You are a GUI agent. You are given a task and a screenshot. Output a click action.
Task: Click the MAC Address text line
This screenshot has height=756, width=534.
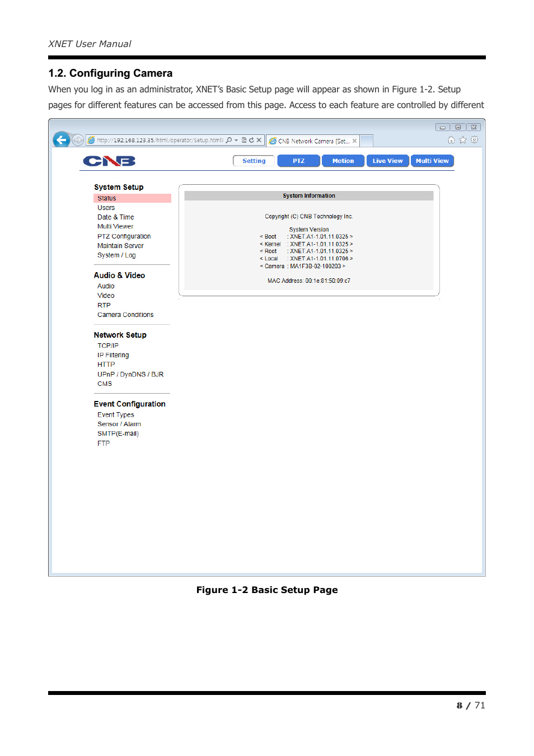click(x=309, y=281)
